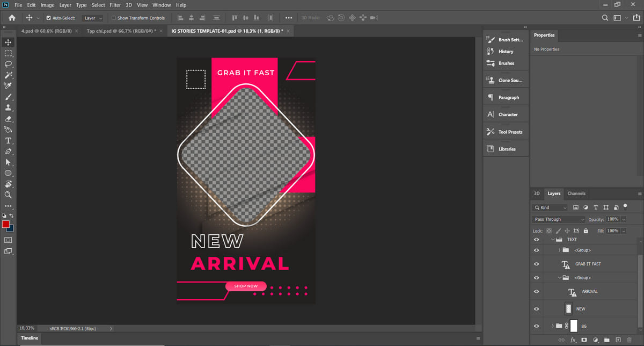Expand the BG layer group
Image resolution: width=644 pixels, height=346 pixels.
click(552, 326)
